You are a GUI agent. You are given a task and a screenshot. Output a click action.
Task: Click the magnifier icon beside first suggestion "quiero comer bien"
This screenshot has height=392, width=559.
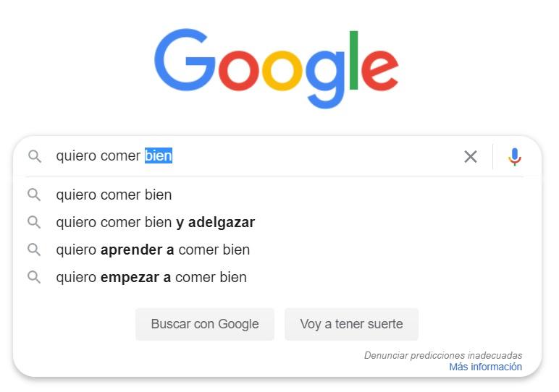coord(34,195)
